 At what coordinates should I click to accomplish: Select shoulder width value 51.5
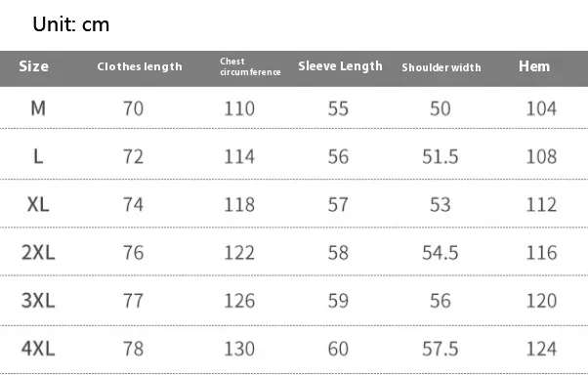click(x=441, y=157)
